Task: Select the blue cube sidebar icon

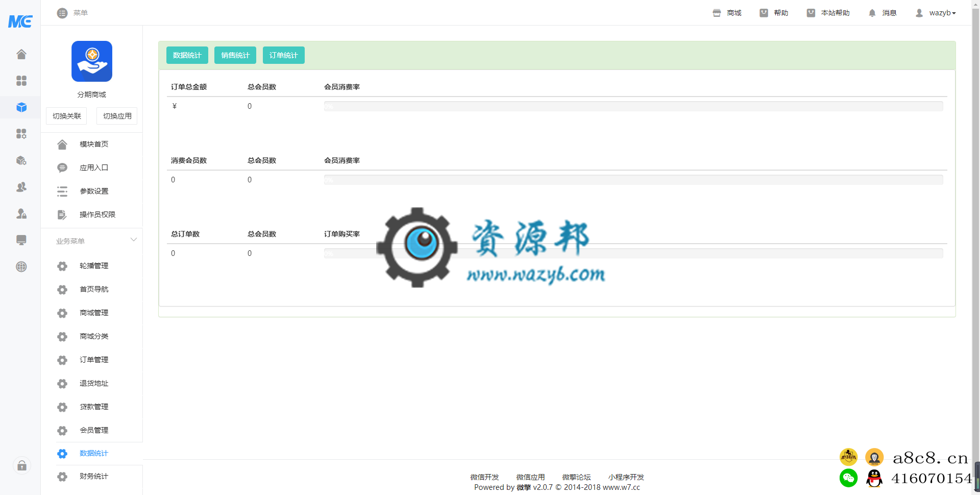Action: point(21,107)
